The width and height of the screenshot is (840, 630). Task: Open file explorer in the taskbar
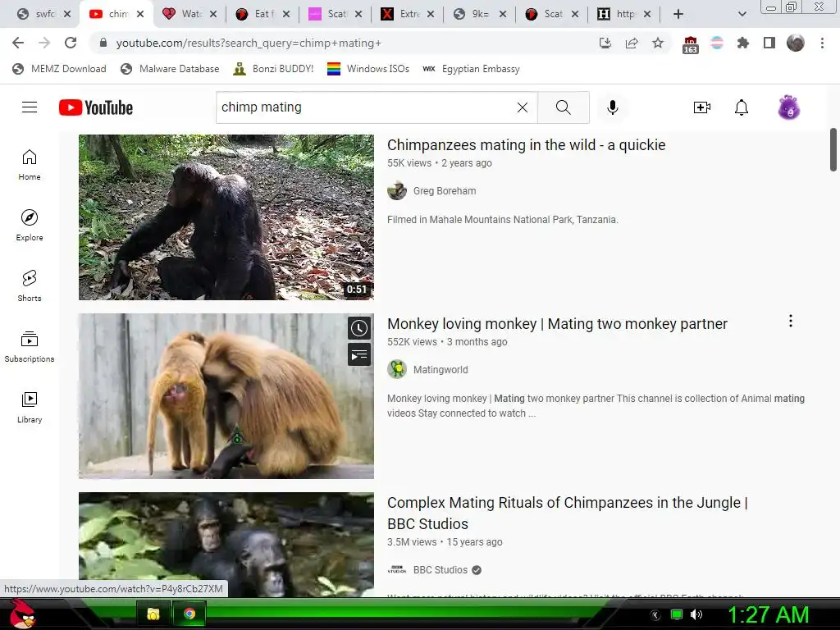153,614
